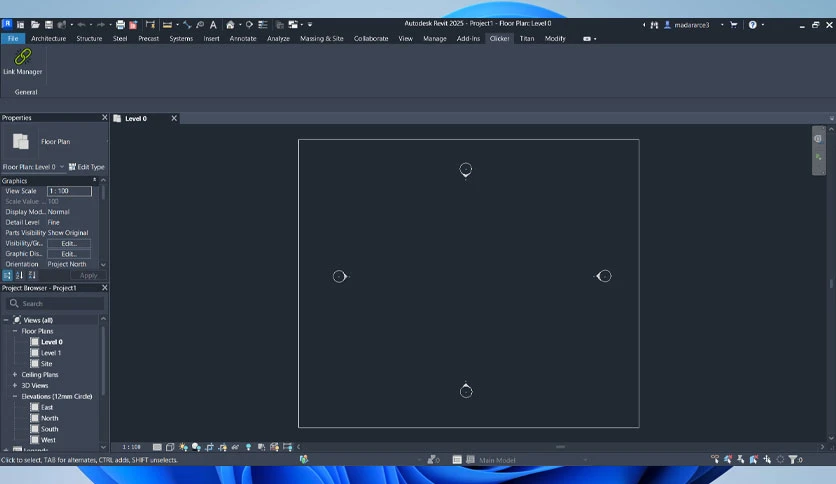Open the Link Manager tool
The width and height of the screenshot is (836, 484).
point(22,62)
